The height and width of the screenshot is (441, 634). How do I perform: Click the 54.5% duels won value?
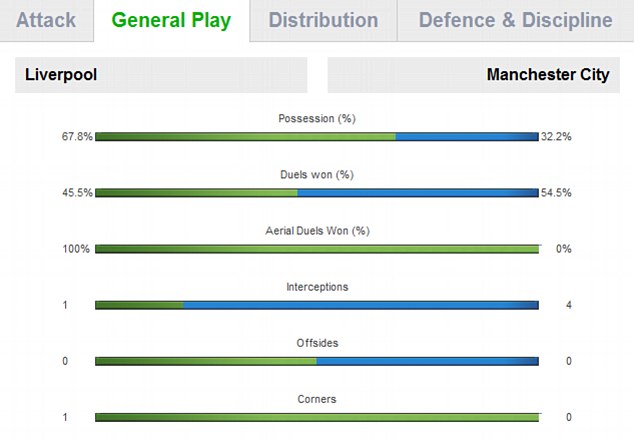point(556,193)
